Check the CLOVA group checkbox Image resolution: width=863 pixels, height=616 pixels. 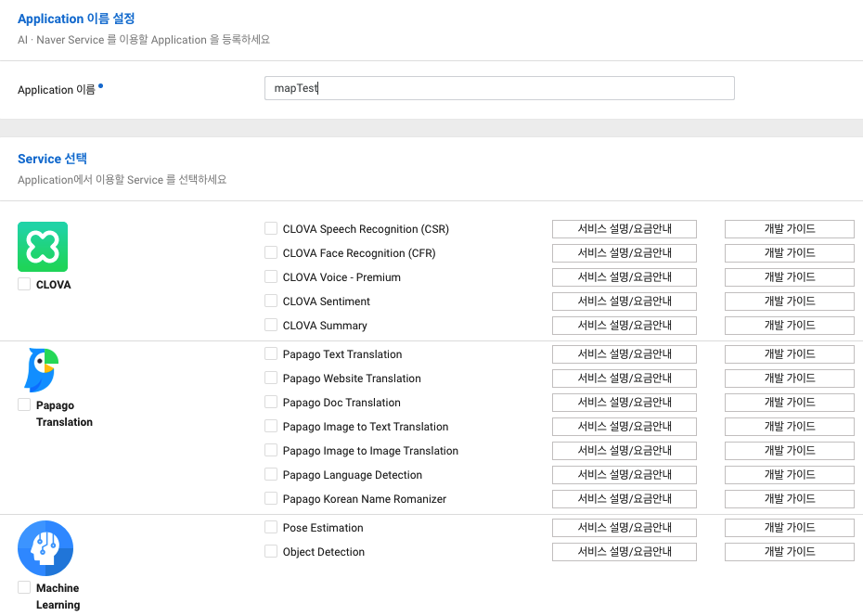(24, 284)
